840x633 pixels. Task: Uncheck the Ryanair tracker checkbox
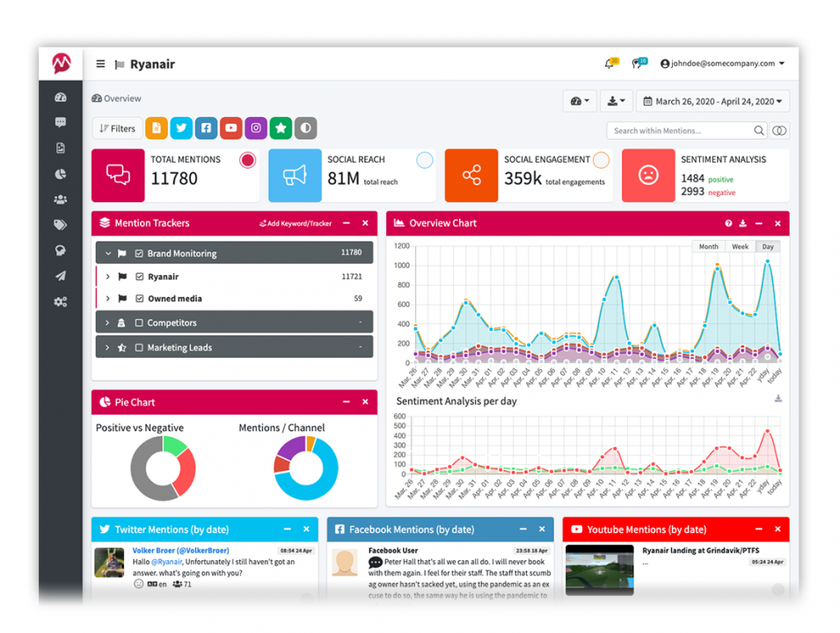140,276
